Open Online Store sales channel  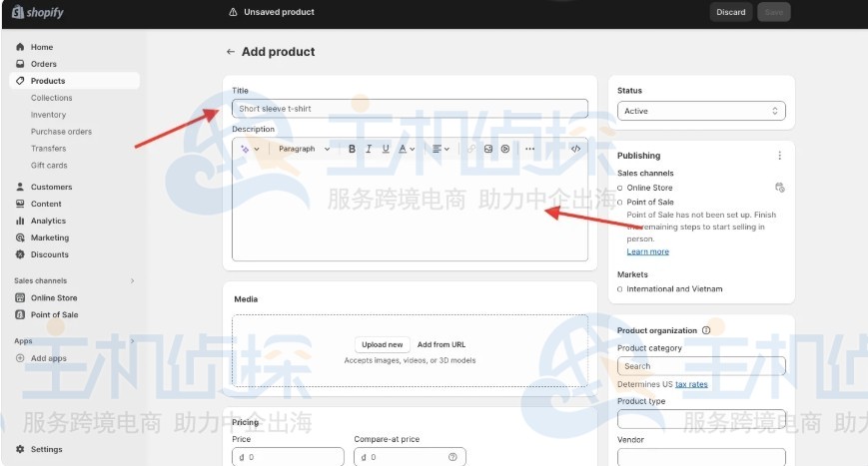coord(54,298)
